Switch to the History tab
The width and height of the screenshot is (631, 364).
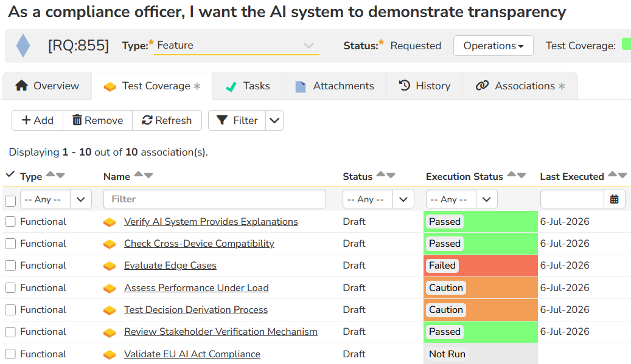[x=425, y=86]
